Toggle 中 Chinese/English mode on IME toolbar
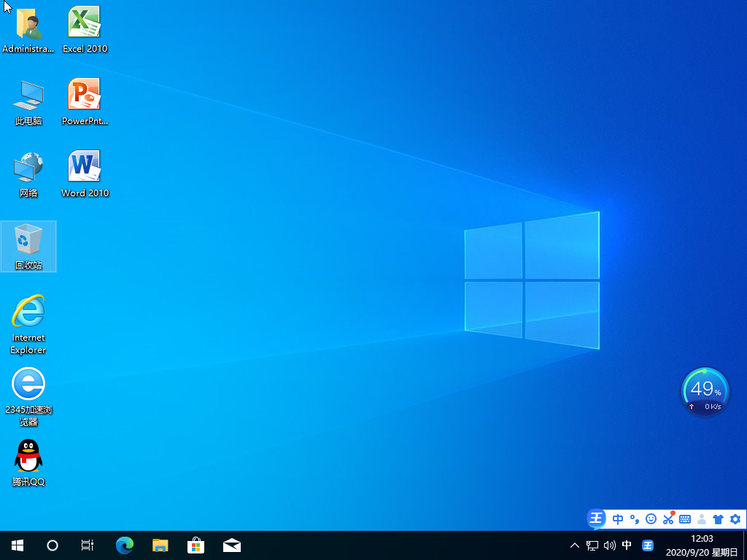 point(618,519)
